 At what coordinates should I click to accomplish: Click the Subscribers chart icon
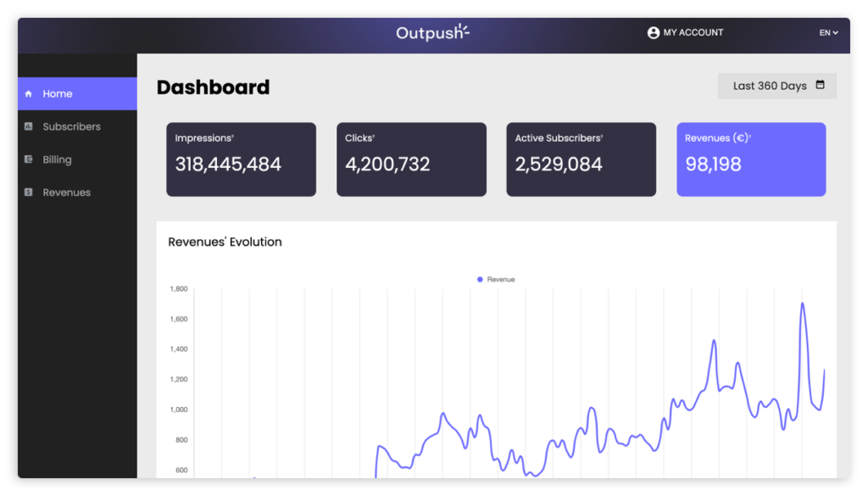pos(29,127)
